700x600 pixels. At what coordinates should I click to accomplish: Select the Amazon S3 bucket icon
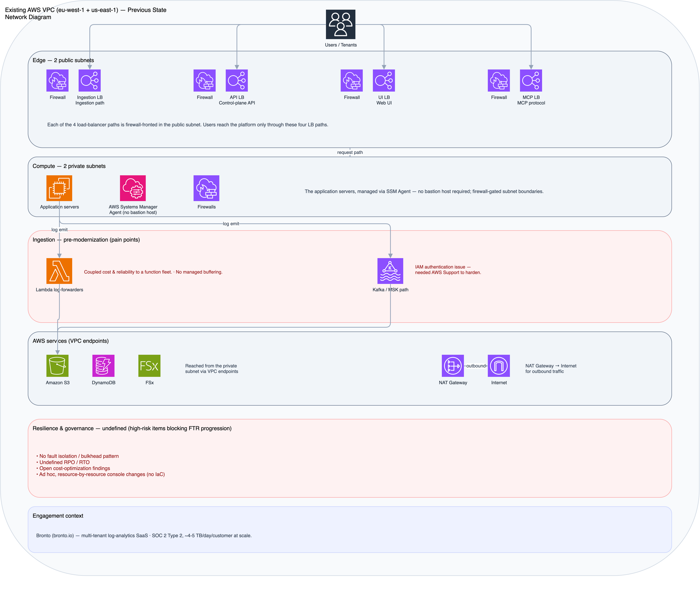(57, 366)
